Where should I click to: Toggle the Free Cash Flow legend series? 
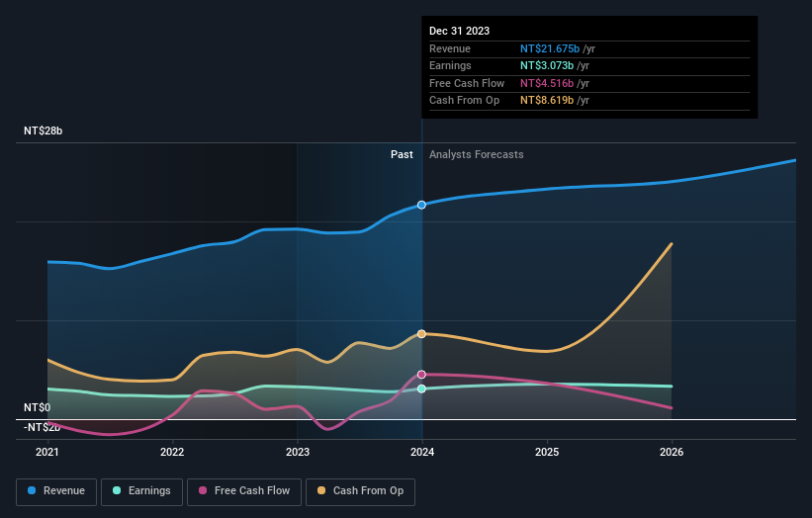[244, 491]
